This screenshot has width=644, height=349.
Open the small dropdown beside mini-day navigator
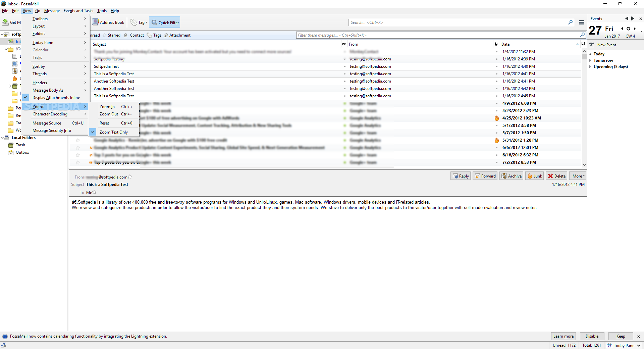click(x=641, y=31)
